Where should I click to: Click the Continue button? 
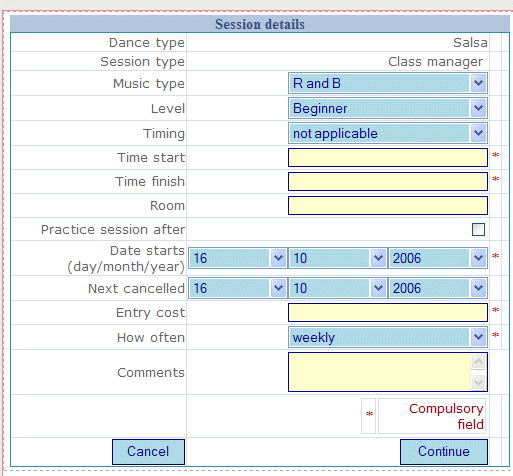pos(444,452)
